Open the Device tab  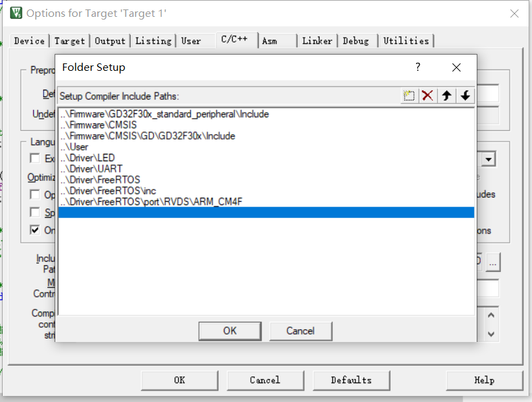tap(29, 40)
